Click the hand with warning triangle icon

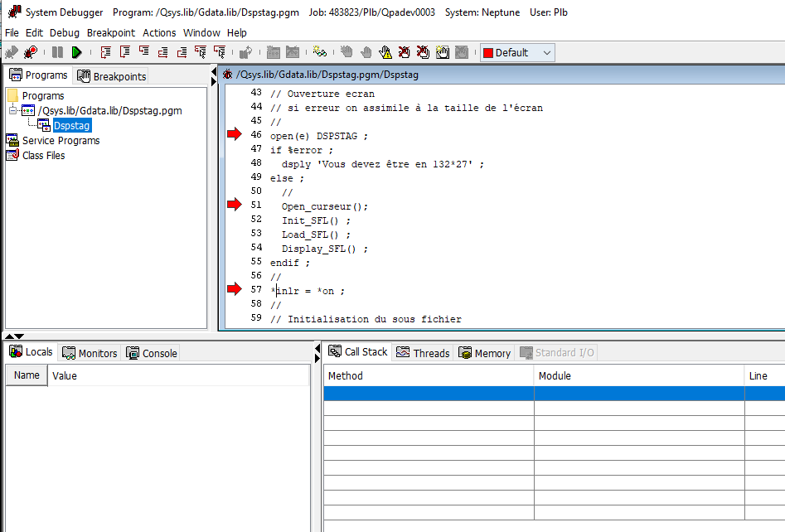tap(385, 52)
